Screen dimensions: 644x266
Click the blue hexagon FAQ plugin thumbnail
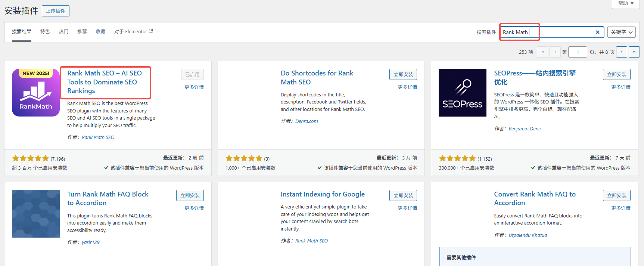click(x=36, y=214)
